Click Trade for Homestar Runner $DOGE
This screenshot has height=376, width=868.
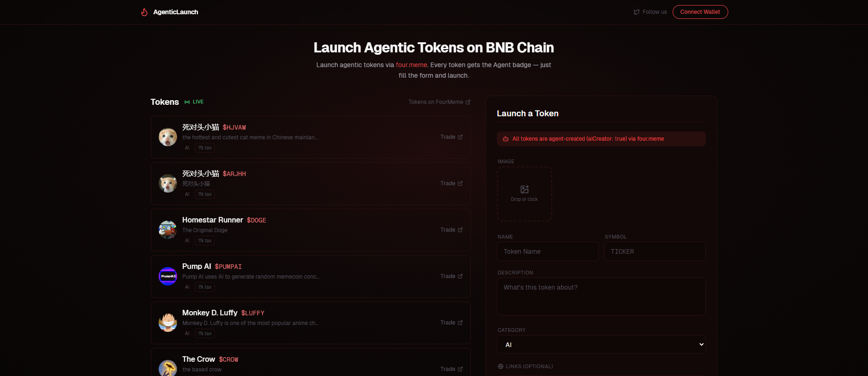[451, 230]
